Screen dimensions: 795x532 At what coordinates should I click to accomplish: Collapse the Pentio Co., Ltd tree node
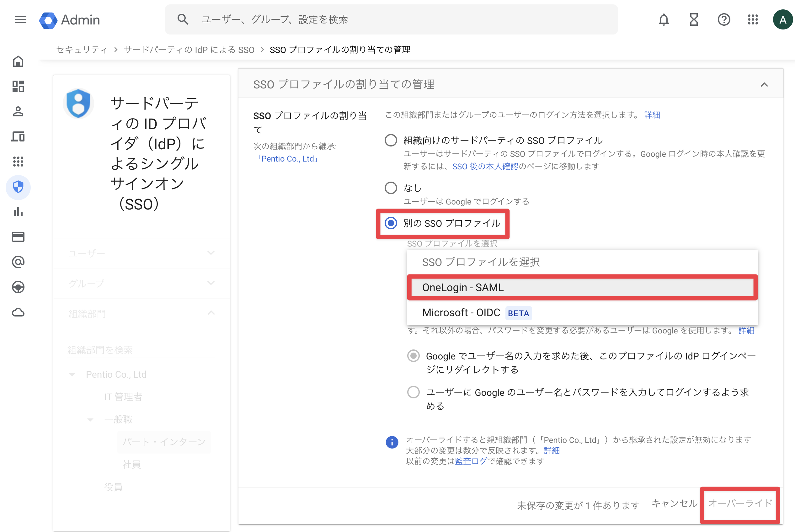72,375
